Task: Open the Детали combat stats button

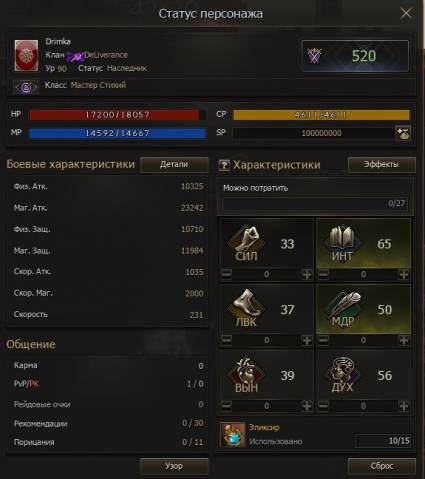Action: point(174,165)
